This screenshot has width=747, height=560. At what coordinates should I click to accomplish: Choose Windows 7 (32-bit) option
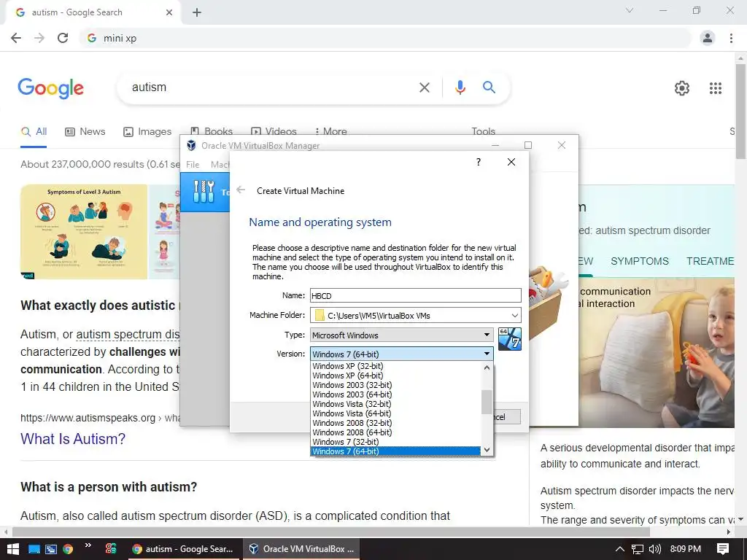(395, 442)
